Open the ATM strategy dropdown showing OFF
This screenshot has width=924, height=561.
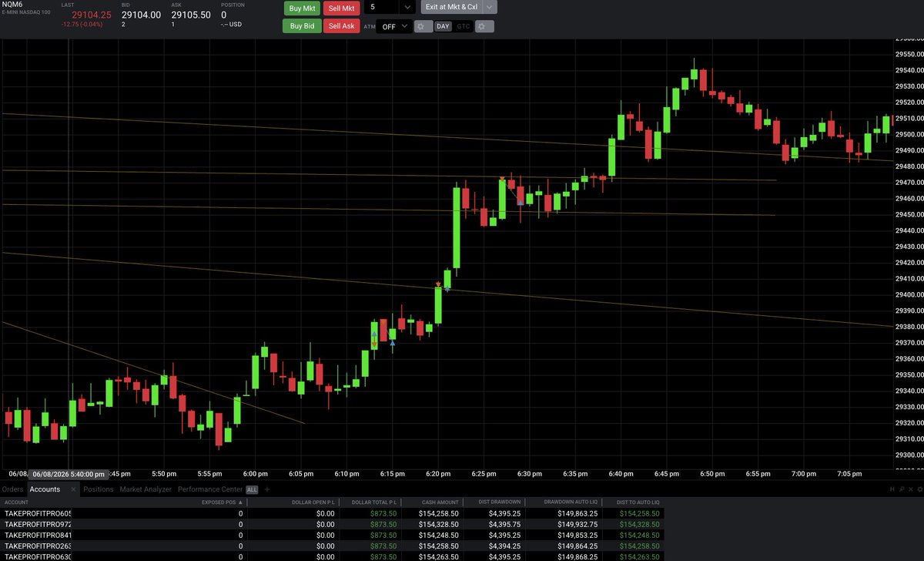point(394,26)
